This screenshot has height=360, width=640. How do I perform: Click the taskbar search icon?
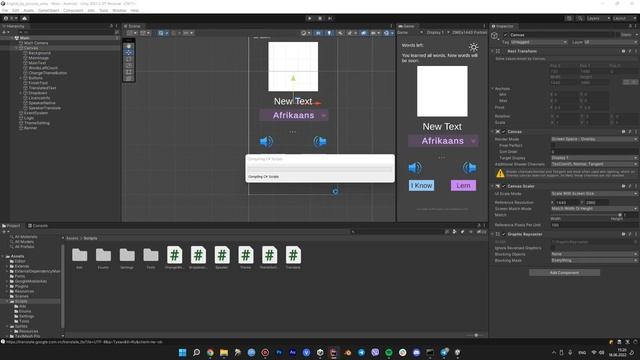click(x=196, y=352)
